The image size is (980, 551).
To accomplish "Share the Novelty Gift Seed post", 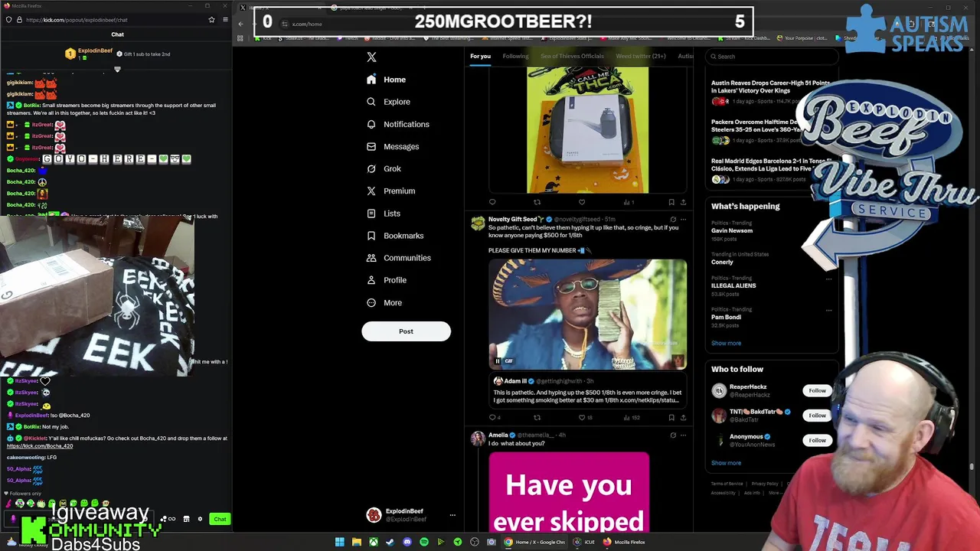I will [683, 417].
